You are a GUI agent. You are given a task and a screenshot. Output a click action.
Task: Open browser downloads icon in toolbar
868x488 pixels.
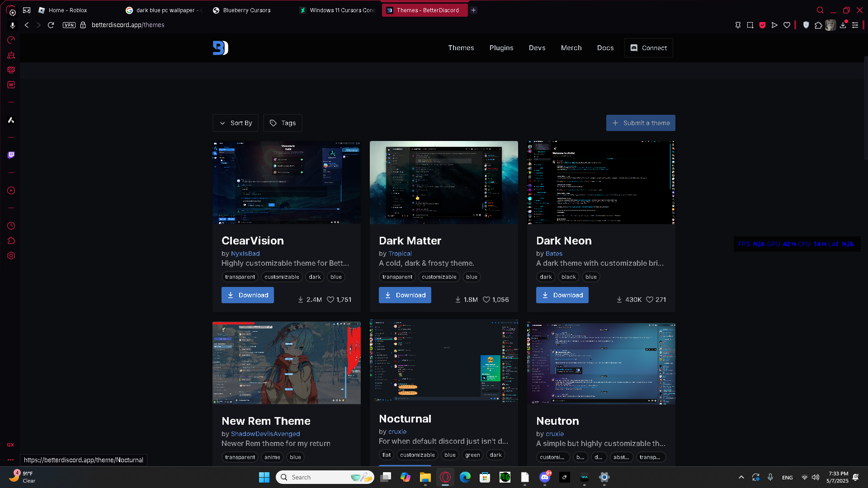tap(843, 25)
